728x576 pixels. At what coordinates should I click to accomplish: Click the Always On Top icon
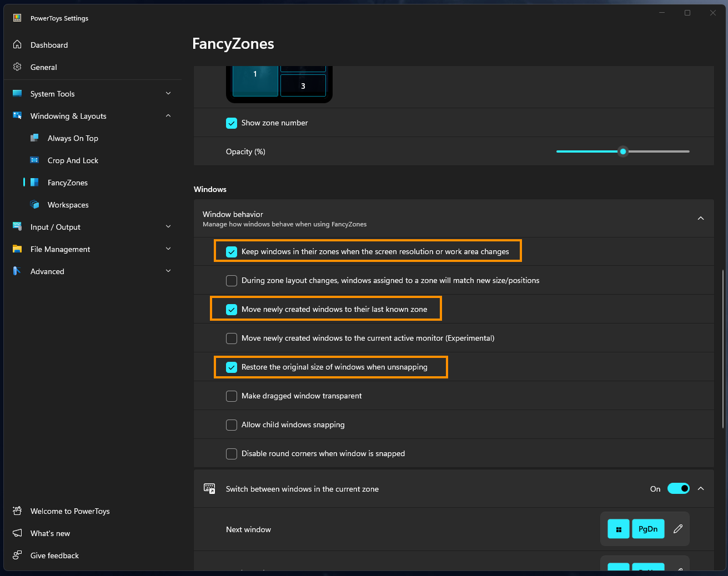tap(34, 138)
